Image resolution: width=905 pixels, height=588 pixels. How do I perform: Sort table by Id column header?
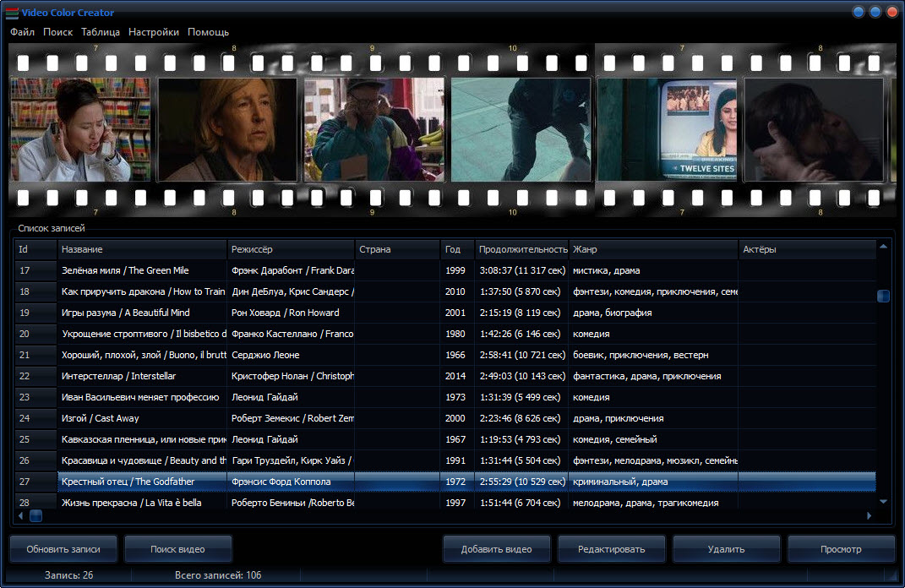[x=35, y=249]
